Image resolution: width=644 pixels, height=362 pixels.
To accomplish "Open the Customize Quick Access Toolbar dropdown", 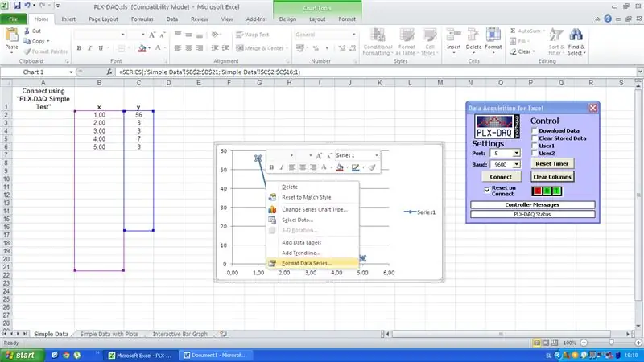I will tap(58, 6).
